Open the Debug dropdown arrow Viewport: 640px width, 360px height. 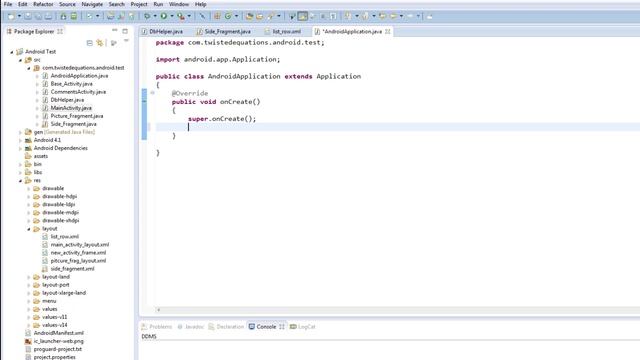pos(155,16)
